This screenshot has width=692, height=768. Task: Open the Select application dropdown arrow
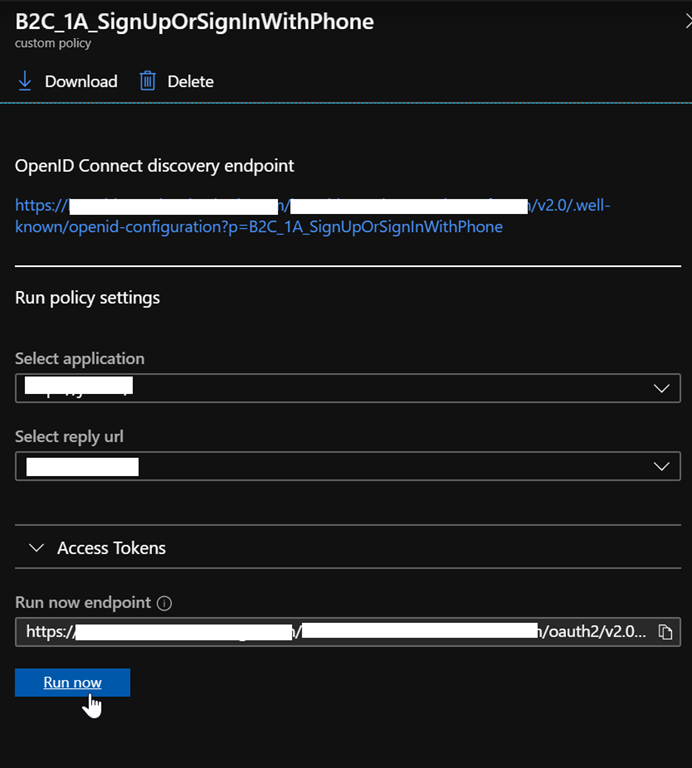point(660,388)
